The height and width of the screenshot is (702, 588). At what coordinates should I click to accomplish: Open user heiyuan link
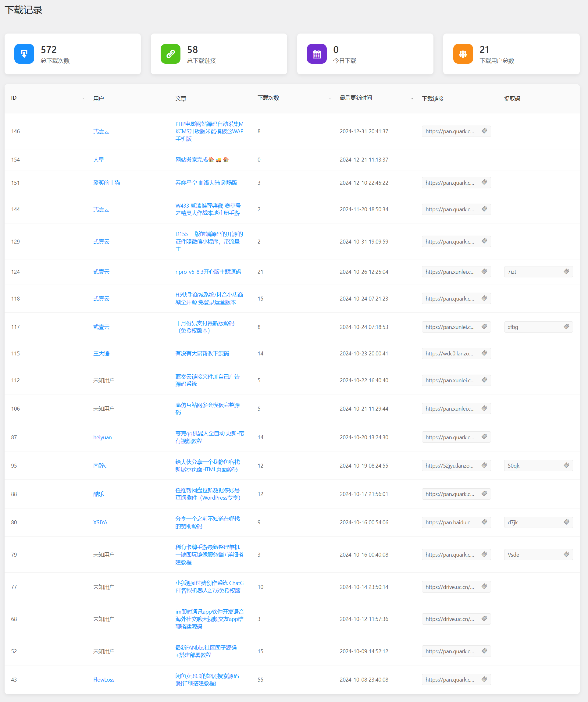[102, 437]
